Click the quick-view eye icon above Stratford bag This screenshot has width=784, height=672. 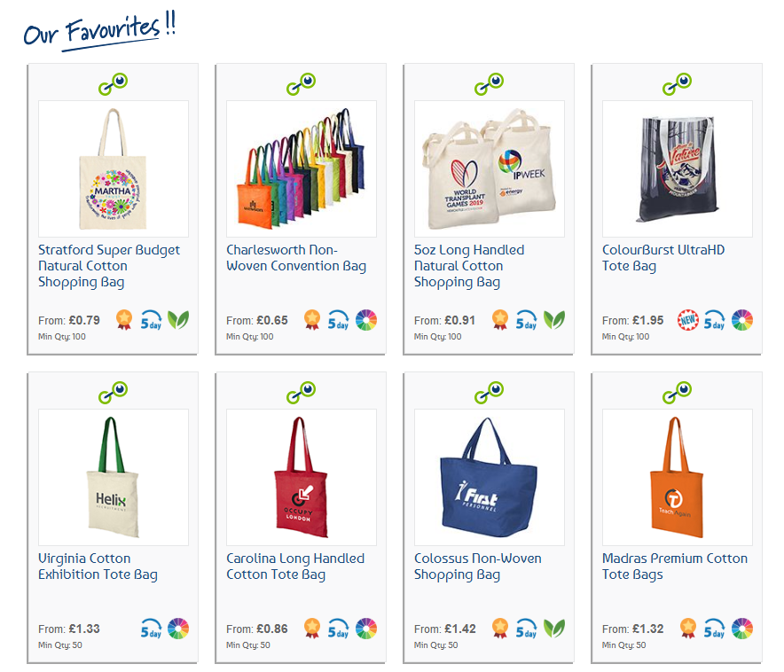click(x=113, y=84)
